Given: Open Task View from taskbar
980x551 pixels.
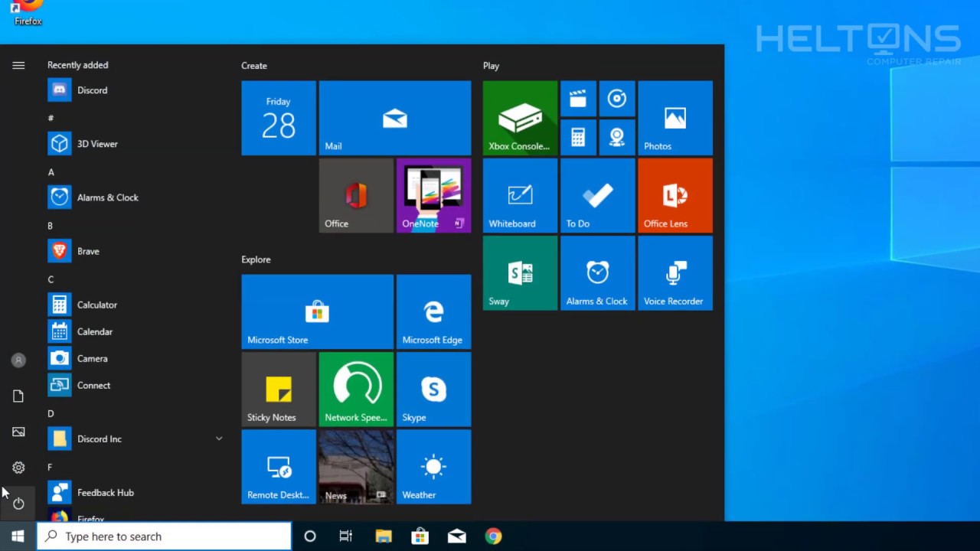Looking at the screenshot, I should [x=346, y=536].
